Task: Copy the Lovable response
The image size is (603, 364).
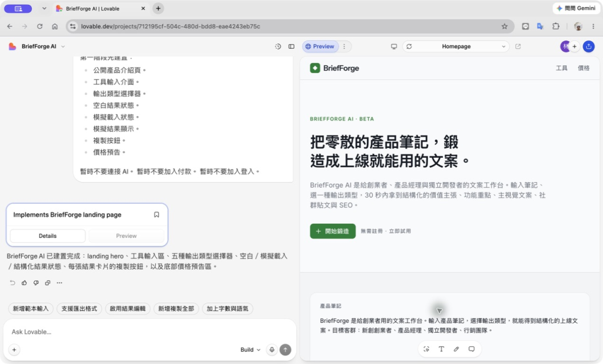Action: [48, 283]
